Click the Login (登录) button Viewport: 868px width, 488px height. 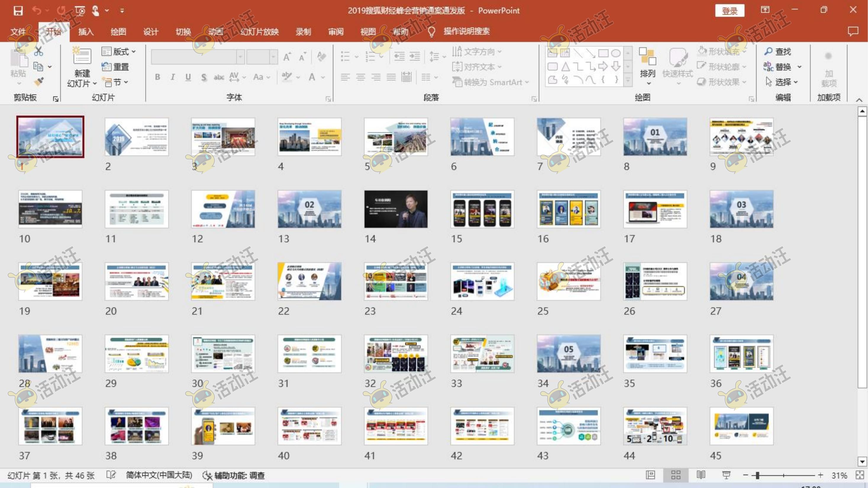[x=730, y=11]
